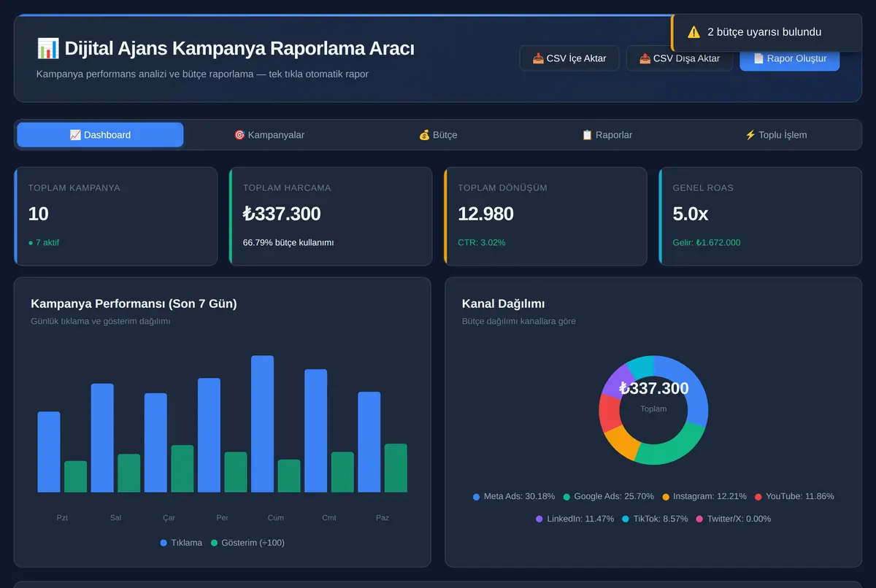This screenshot has width=876, height=588.
Task: Click the YouTube: 11.86% legend entry
Action: click(794, 496)
